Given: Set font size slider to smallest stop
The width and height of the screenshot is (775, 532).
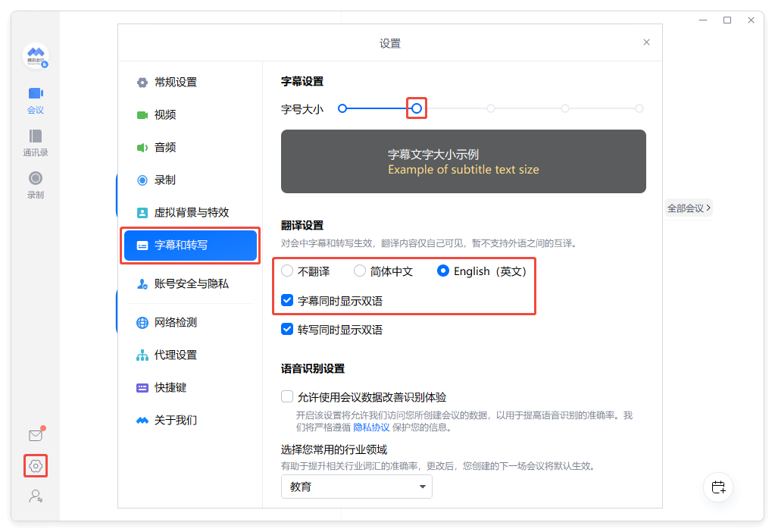Looking at the screenshot, I should pos(342,108).
